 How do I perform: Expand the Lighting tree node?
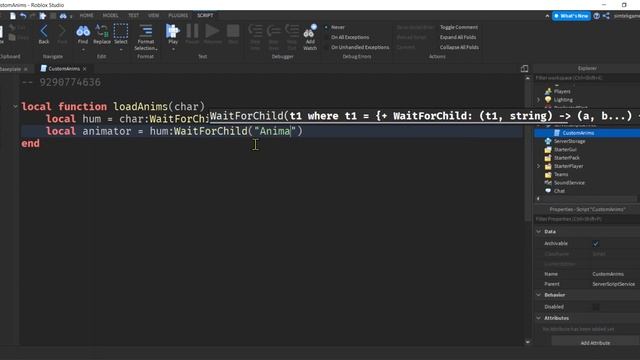click(x=538, y=100)
